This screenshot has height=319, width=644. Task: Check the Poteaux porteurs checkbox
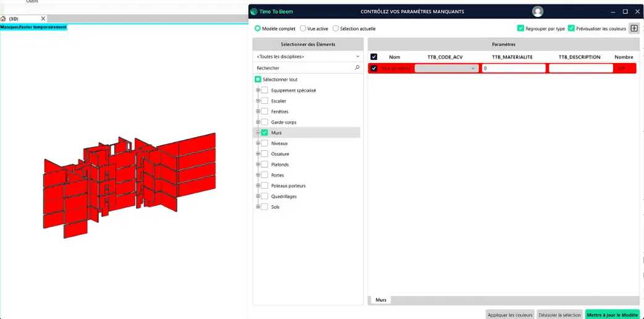[x=265, y=186]
